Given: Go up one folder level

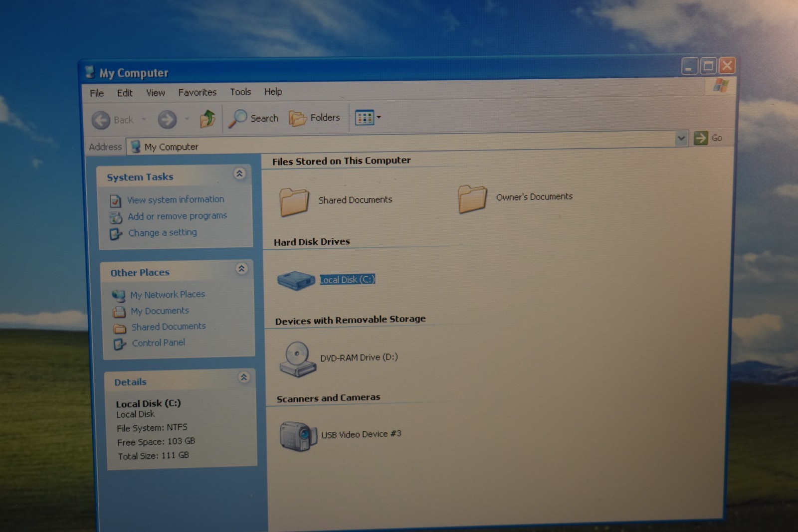Looking at the screenshot, I should (x=207, y=119).
